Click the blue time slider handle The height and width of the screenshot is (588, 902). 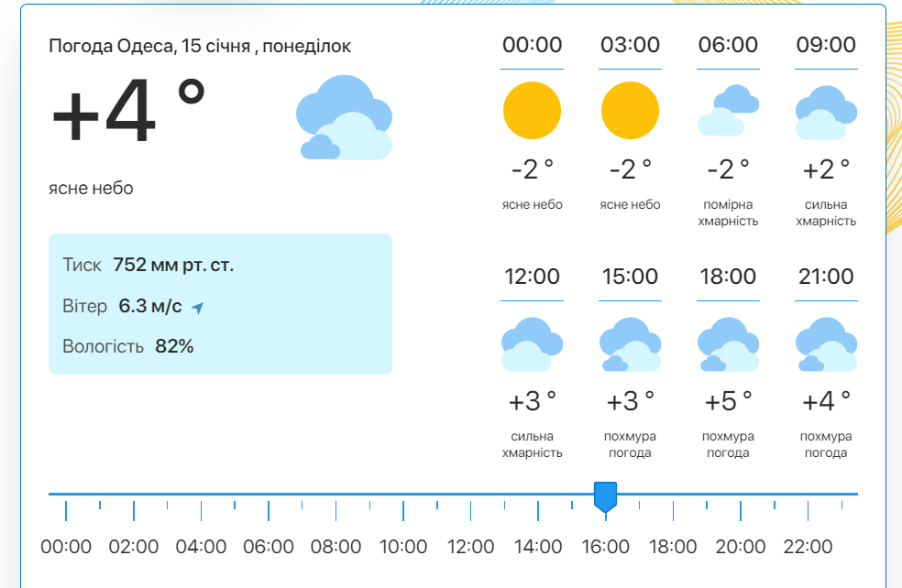tap(605, 496)
